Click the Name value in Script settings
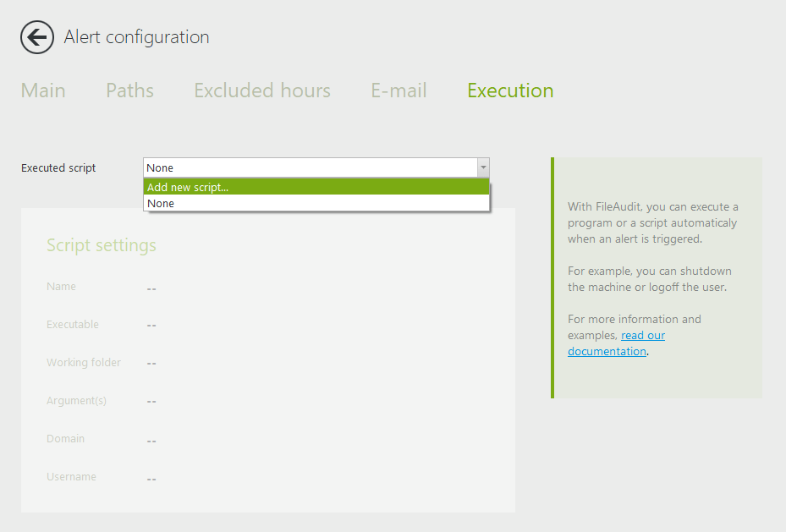The image size is (786, 532). (151, 288)
